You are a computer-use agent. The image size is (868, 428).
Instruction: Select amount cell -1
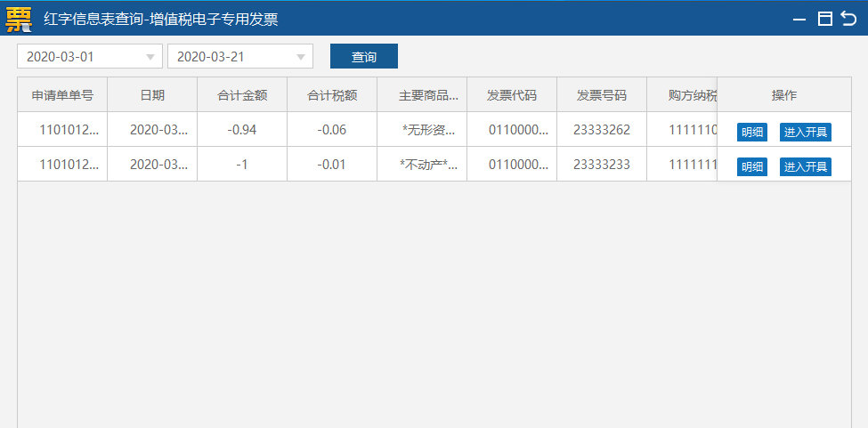click(x=242, y=165)
